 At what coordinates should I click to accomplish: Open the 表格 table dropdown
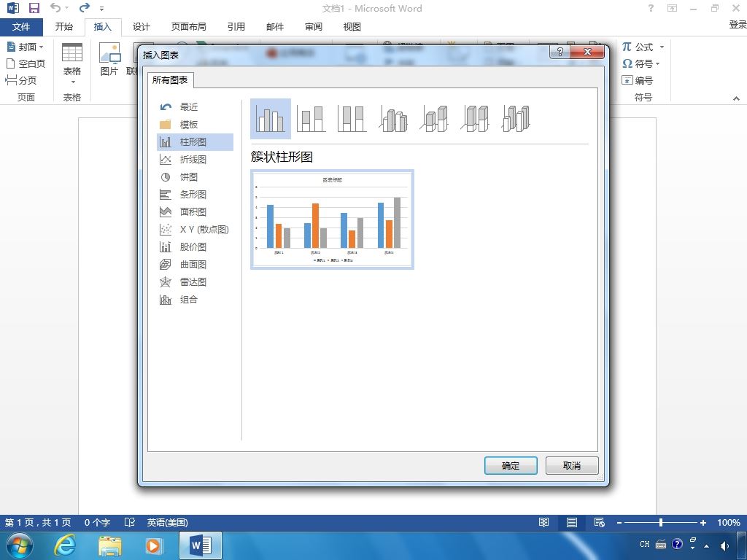72,64
